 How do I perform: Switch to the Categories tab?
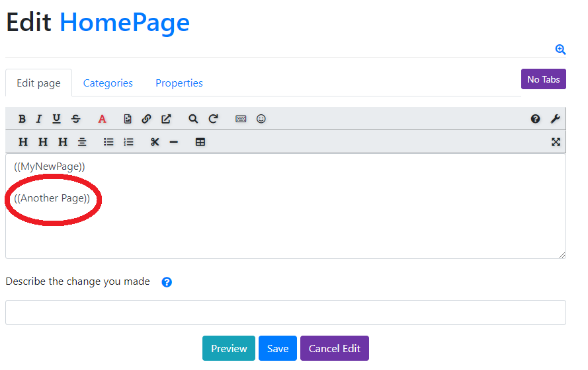(x=108, y=83)
